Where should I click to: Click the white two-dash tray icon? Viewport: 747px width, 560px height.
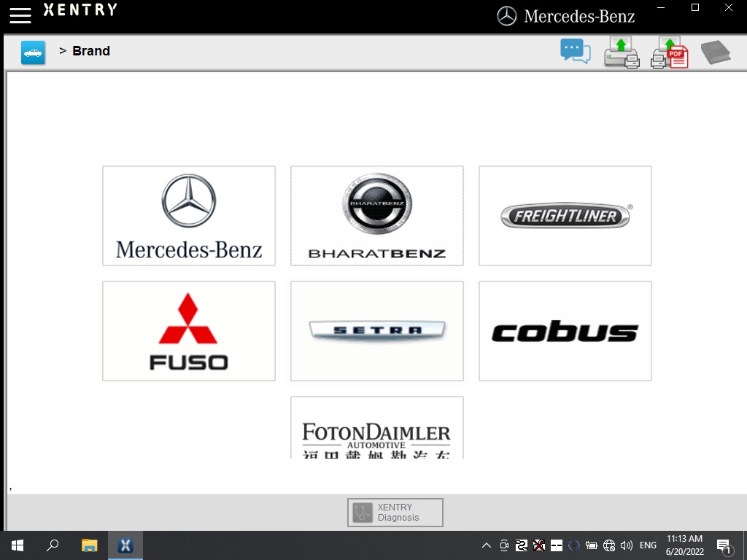point(557,545)
